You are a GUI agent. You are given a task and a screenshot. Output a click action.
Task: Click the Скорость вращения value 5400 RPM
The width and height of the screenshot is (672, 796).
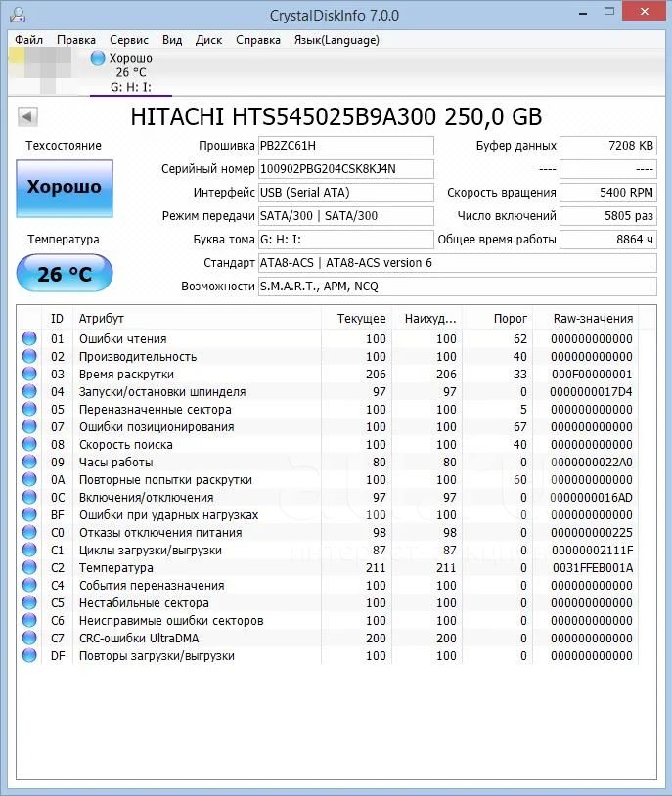click(x=608, y=193)
